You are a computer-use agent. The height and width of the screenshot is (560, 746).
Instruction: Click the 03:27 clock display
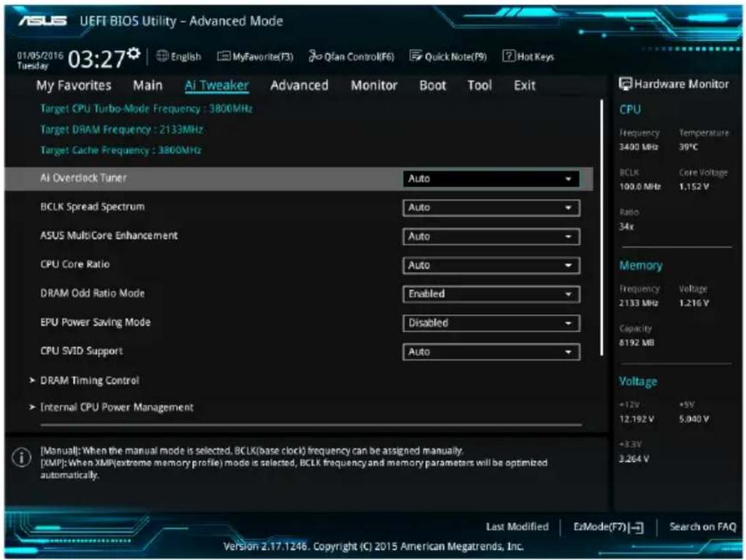point(97,59)
